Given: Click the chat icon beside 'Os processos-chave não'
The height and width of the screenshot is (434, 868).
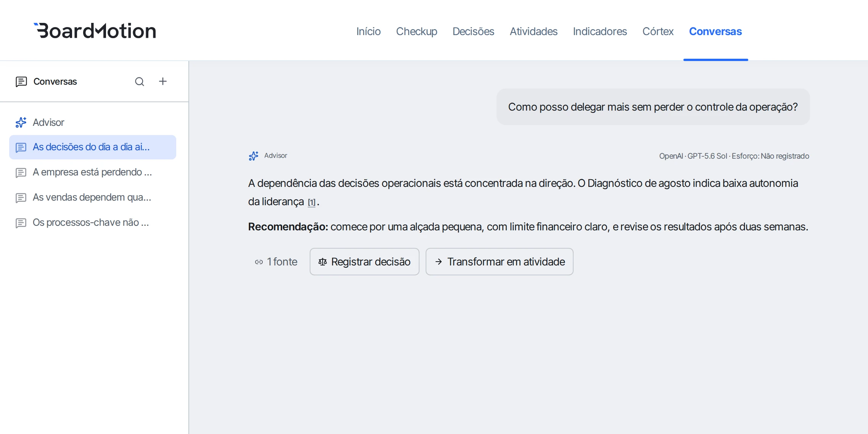Looking at the screenshot, I should pyautogui.click(x=21, y=223).
